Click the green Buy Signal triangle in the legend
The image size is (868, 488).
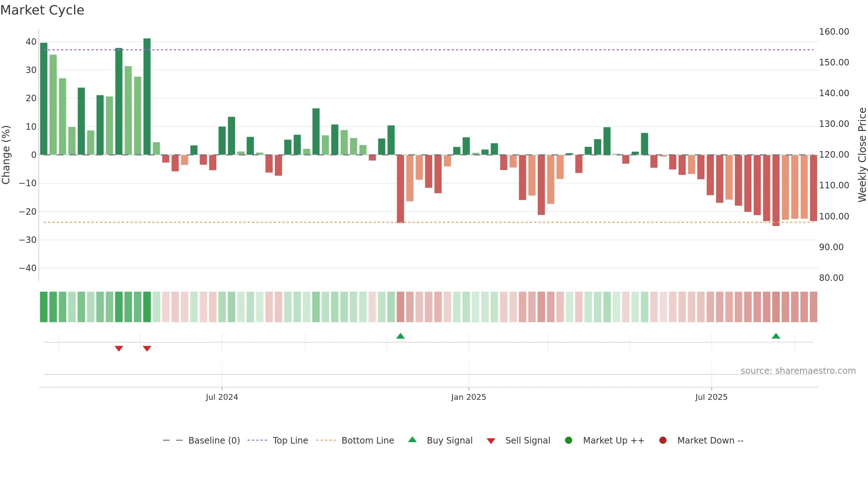[x=412, y=440]
